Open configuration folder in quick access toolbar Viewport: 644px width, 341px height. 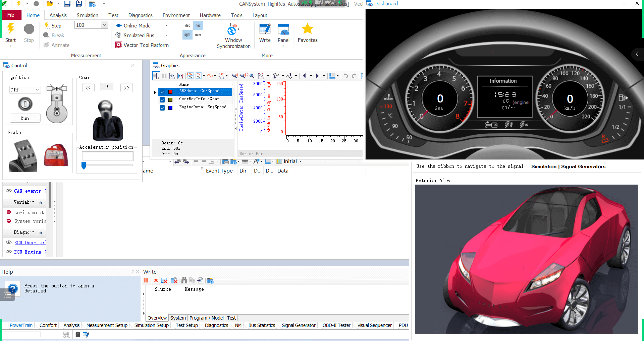pos(50,4)
